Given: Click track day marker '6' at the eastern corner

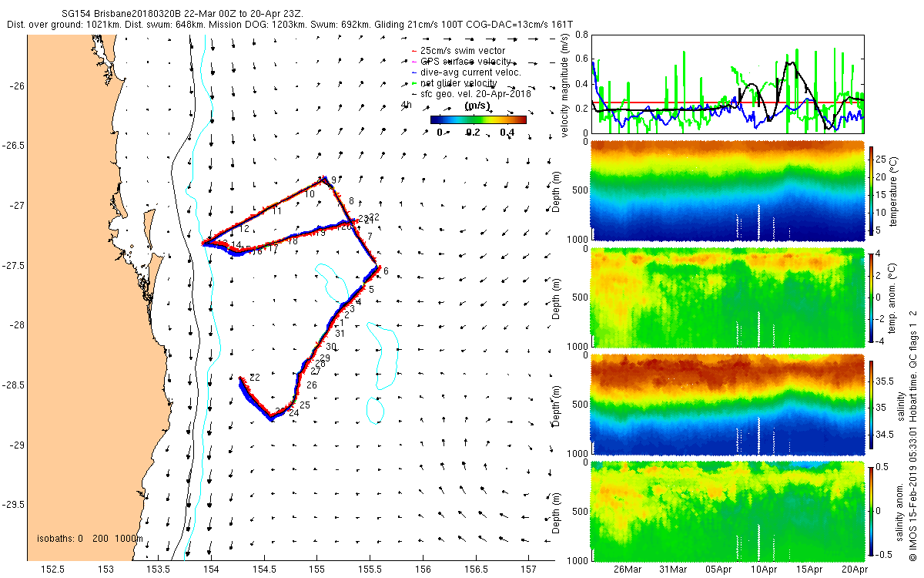Looking at the screenshot, I should (x=386, y=271).
